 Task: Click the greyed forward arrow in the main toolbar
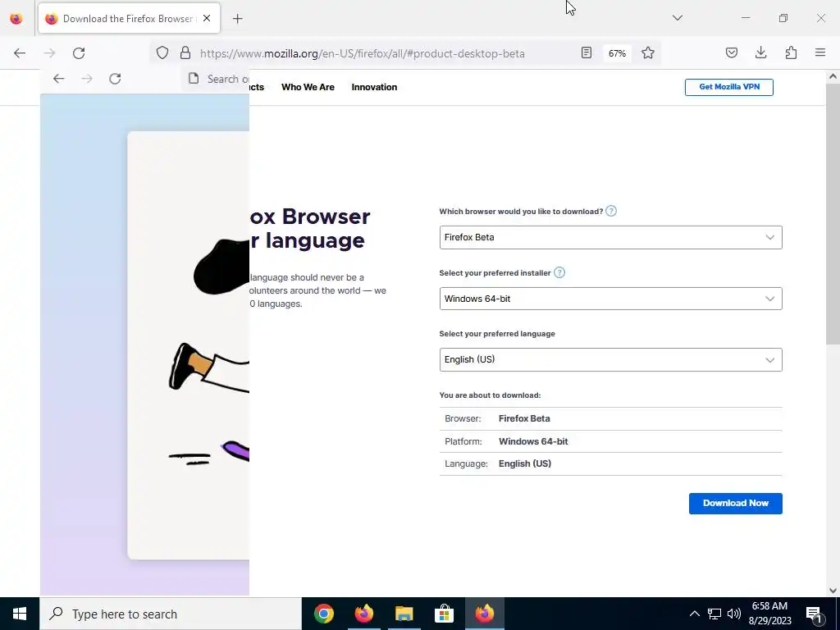(x=49, y=53)
